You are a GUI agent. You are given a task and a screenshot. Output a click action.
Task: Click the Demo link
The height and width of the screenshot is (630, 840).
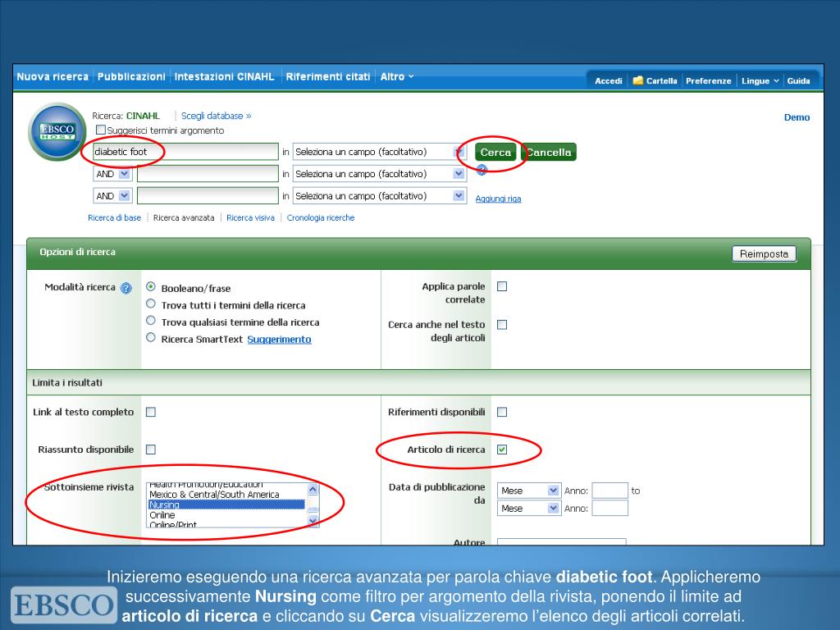coord(797,117)
